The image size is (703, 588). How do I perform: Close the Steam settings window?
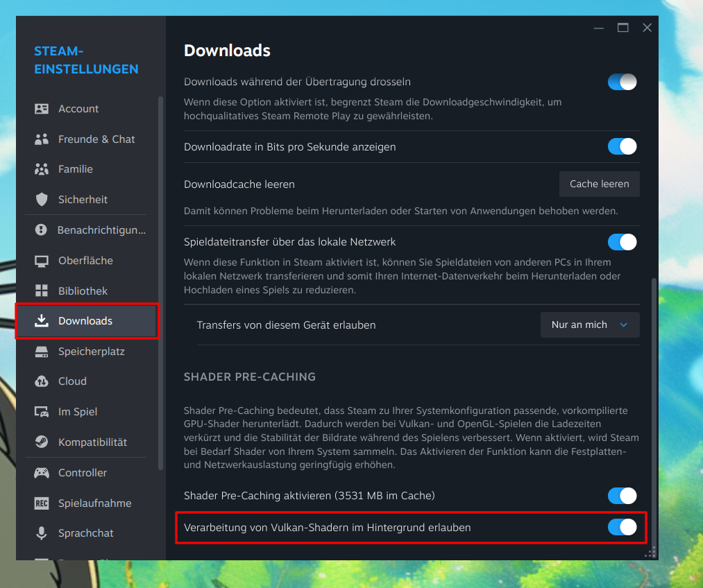click(647, 28)
